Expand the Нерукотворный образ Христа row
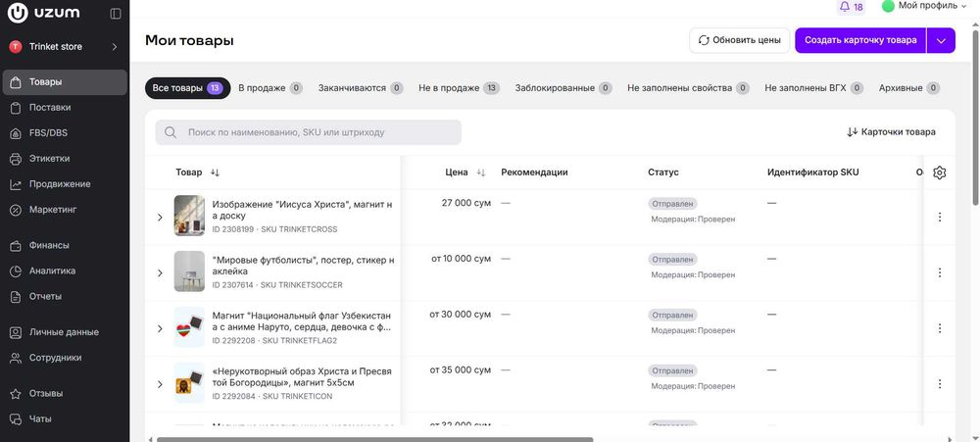The height and width of the screenshot is (442, 980). pyautogui.click(x=160, y=384)
